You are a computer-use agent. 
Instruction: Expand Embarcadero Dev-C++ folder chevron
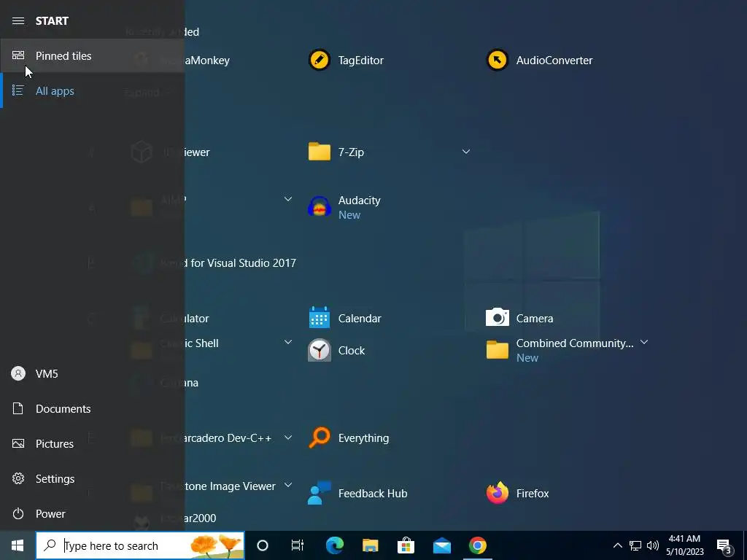click(x=287, y=437)
